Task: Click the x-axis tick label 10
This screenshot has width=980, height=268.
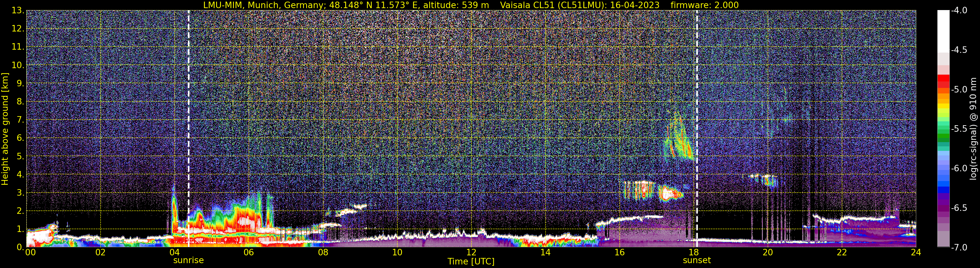Action: (x=397, y=252)
